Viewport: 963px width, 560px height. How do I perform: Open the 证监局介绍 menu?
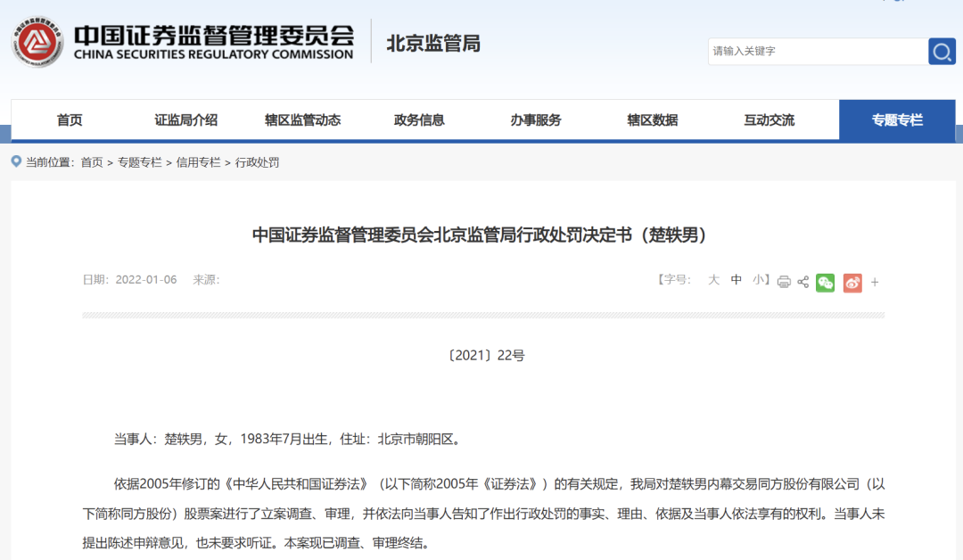(185, 120)
